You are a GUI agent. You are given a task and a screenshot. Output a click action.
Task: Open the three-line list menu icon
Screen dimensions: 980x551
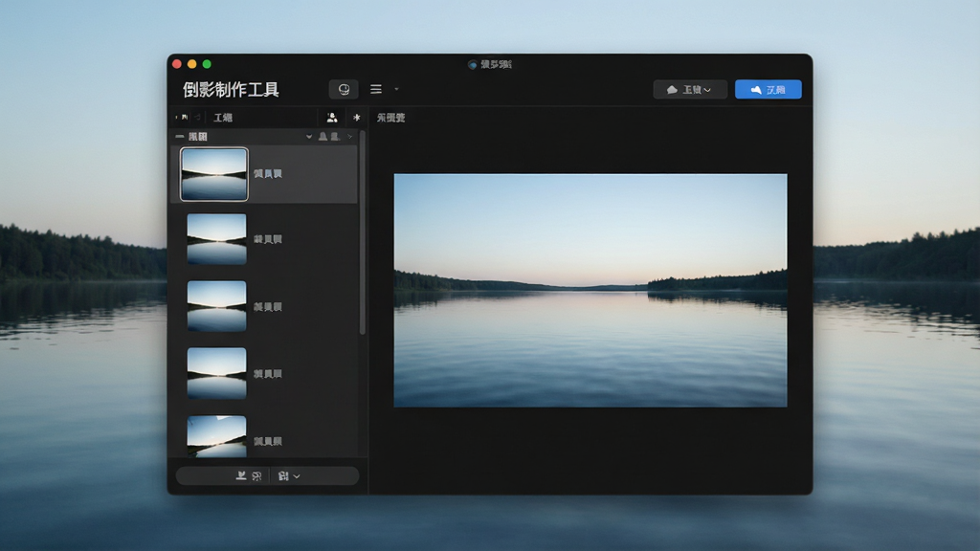[x=375, y=89]
